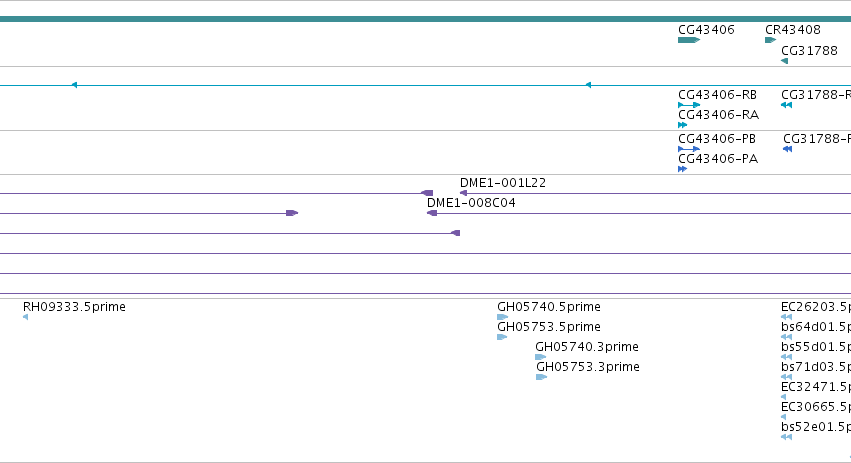851x463 pixels.
Task: Select the CR43408 gene name label
Action: (792, 30)
